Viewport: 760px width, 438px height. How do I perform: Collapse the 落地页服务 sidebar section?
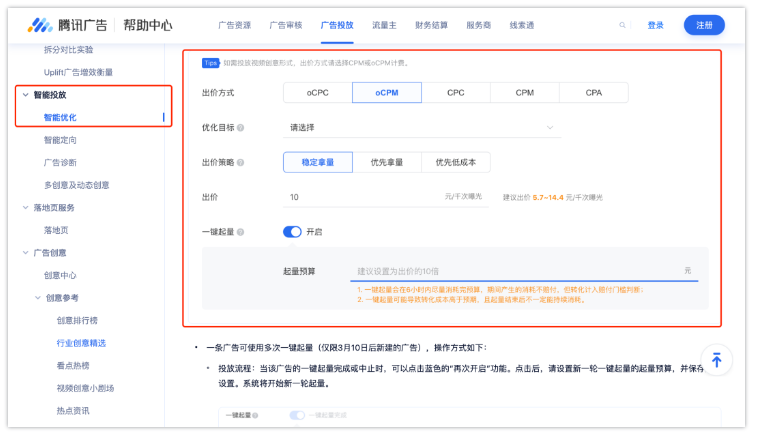26,208
